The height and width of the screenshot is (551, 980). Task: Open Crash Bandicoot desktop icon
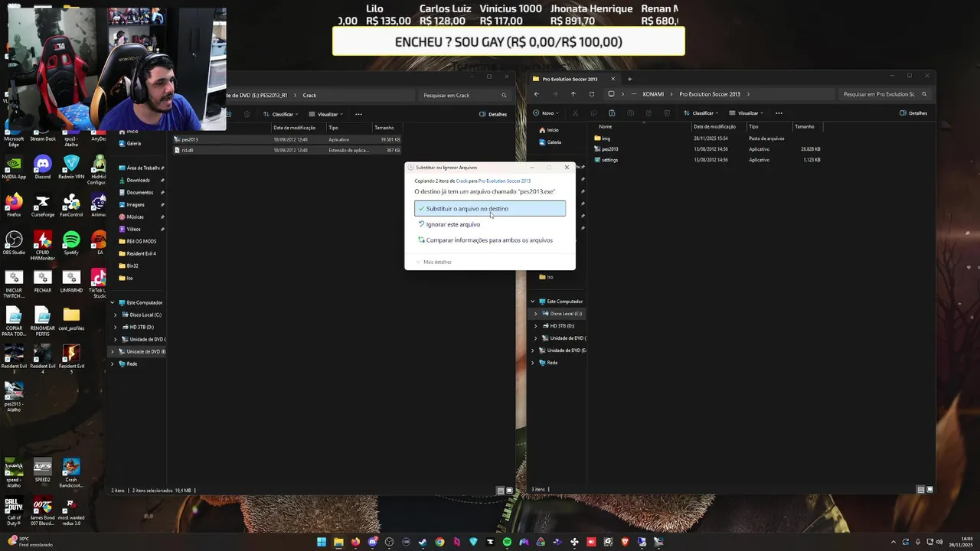point(71,471)
